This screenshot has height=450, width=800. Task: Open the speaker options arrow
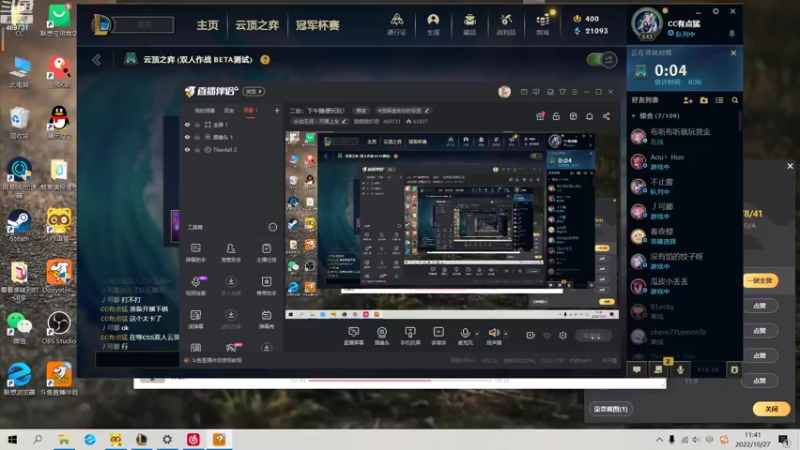(x=506, y=334)
